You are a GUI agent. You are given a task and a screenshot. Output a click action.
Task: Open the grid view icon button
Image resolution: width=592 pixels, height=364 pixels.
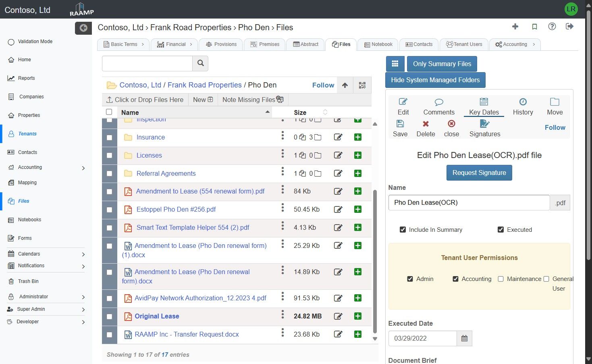pyautogui.click(x=395, y=64)
